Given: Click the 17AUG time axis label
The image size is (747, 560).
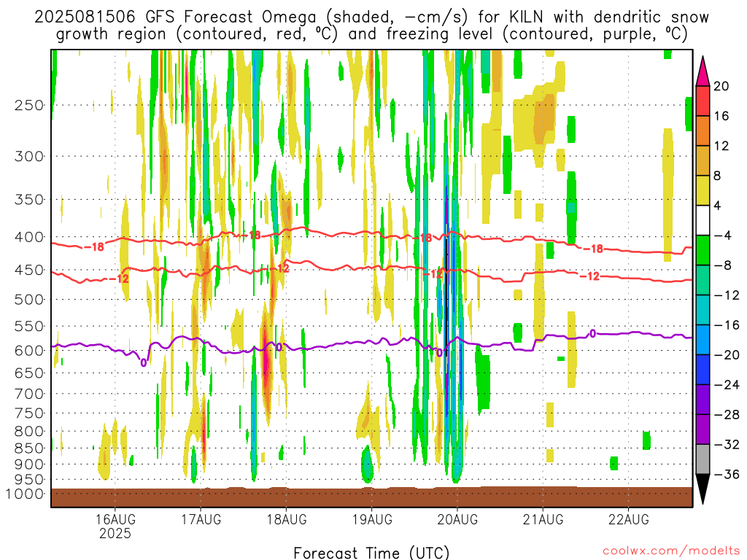Looking at the screenshot, I should (201, 519).
